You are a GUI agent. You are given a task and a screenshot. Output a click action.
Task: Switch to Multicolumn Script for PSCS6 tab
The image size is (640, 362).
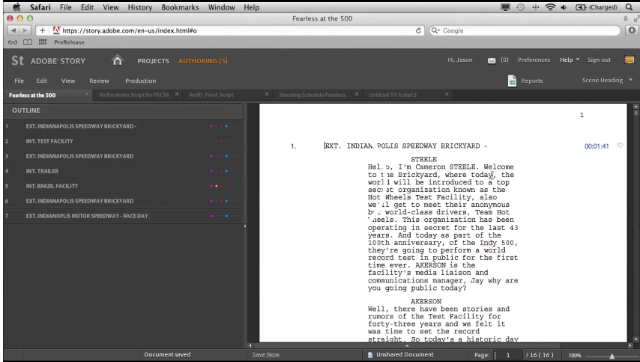click(134, 95)
